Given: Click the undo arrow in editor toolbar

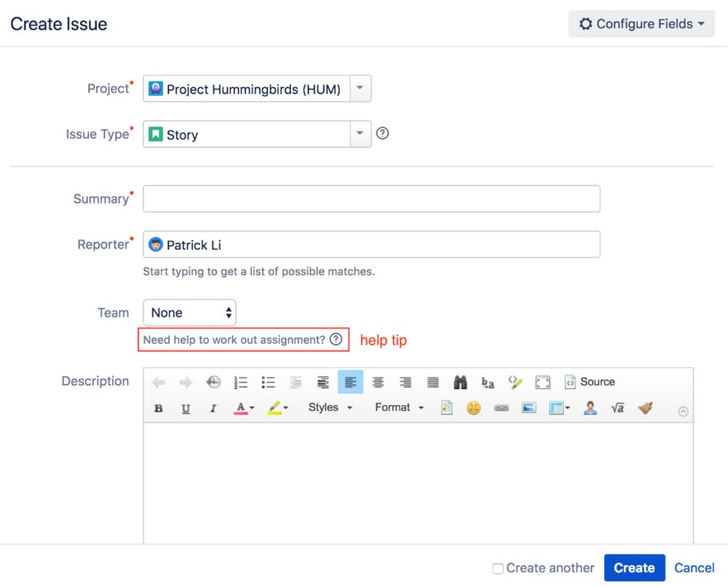Looking at the screenshot, I should point(158,383).
